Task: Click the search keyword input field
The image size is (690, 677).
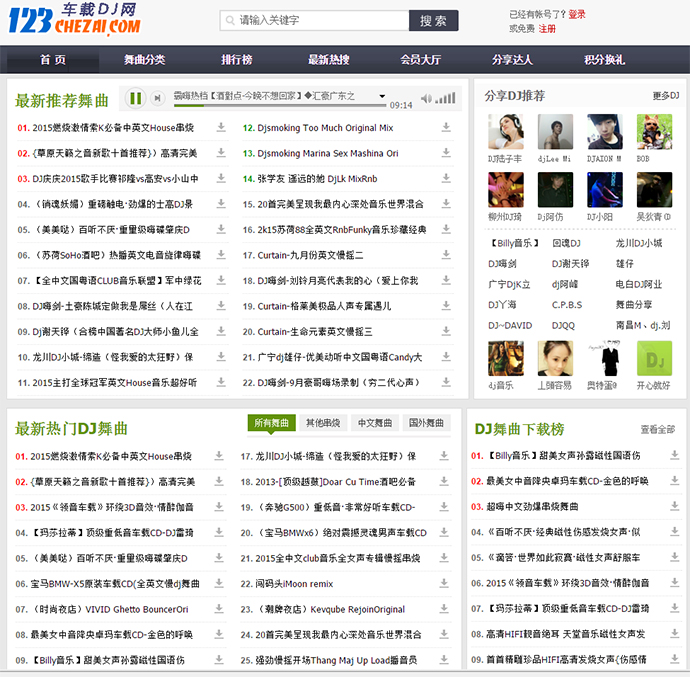Action: [315, 20]
